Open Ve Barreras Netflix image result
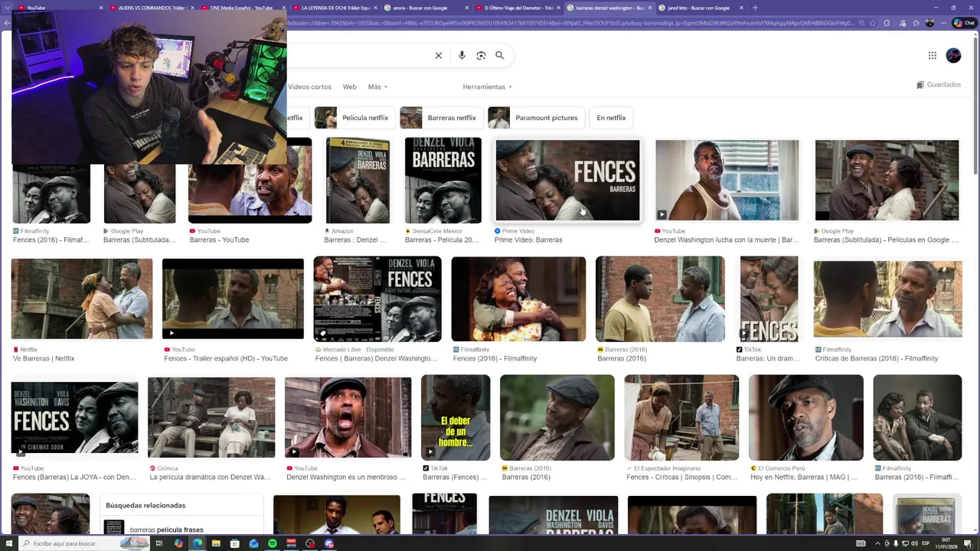This screenshot has width=980, height=551. click(x=82, y=298)
